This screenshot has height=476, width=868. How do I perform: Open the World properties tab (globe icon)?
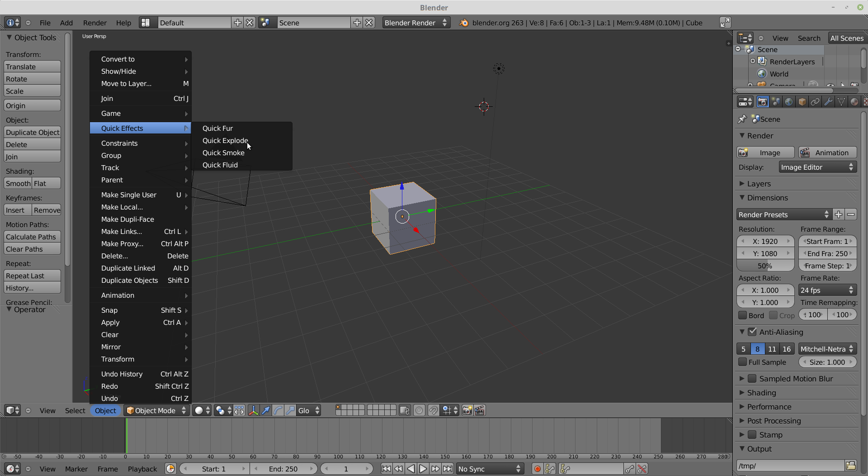789,102
